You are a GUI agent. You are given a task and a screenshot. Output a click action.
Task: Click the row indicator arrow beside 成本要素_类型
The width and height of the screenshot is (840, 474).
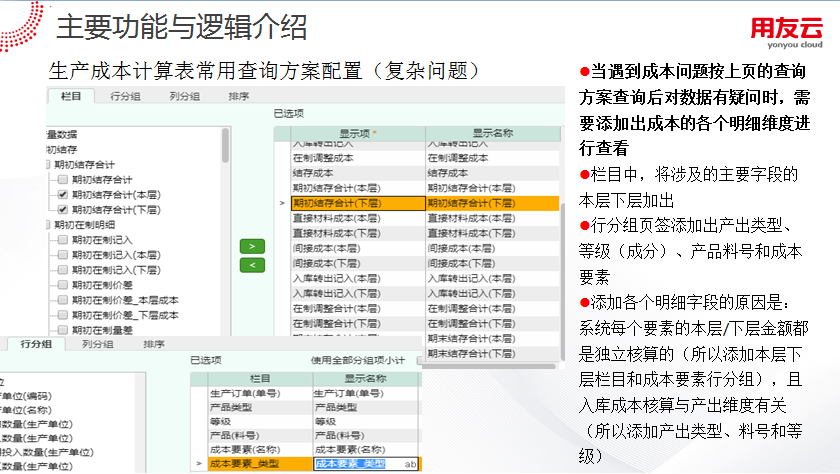click(x=199, y=464)
